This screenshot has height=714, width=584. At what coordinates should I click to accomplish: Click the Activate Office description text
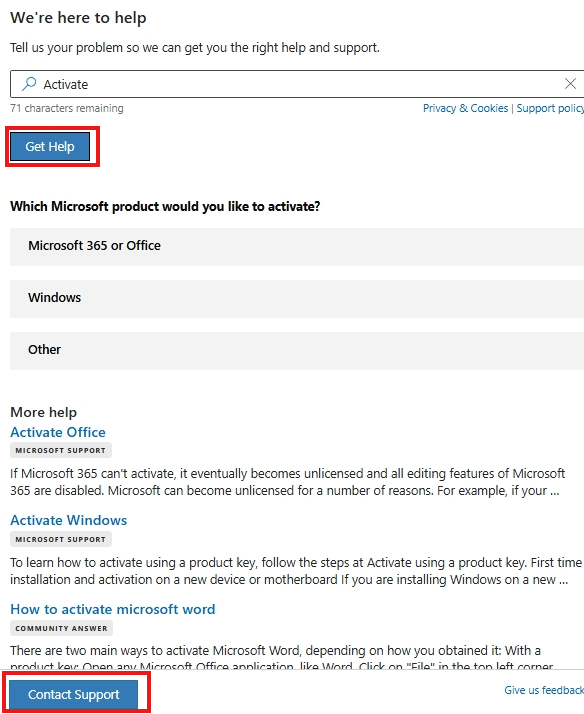(288, 482)
